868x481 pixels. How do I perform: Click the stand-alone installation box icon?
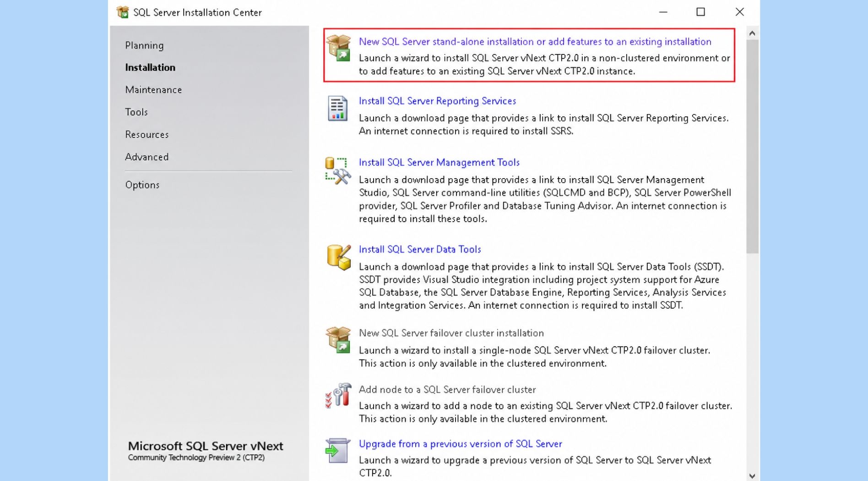click(338, 48)
